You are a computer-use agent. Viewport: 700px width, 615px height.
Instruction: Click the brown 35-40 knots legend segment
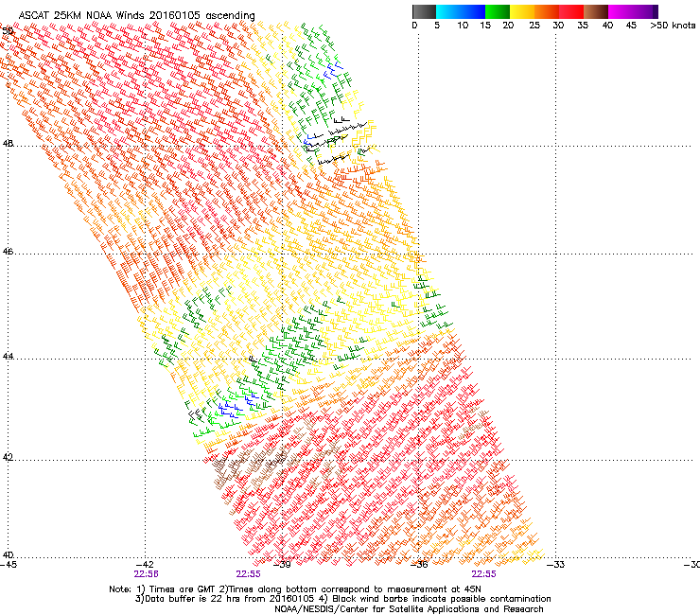(596, 11)
